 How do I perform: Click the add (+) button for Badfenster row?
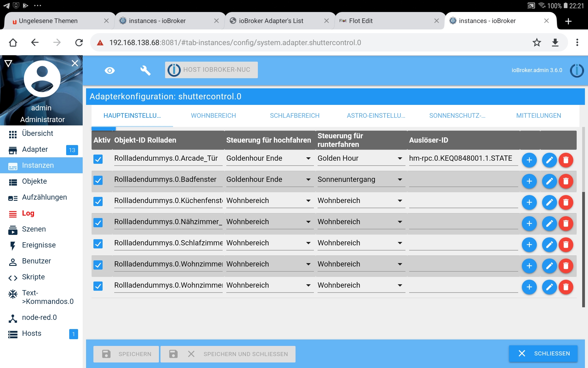tap(530, 180)
